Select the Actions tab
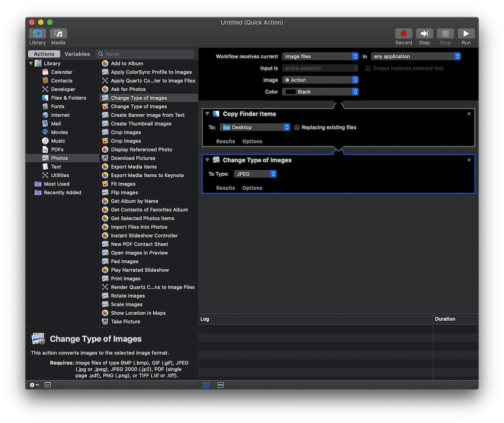Viewport: 504px width, 423px height. tap(44, 54)
